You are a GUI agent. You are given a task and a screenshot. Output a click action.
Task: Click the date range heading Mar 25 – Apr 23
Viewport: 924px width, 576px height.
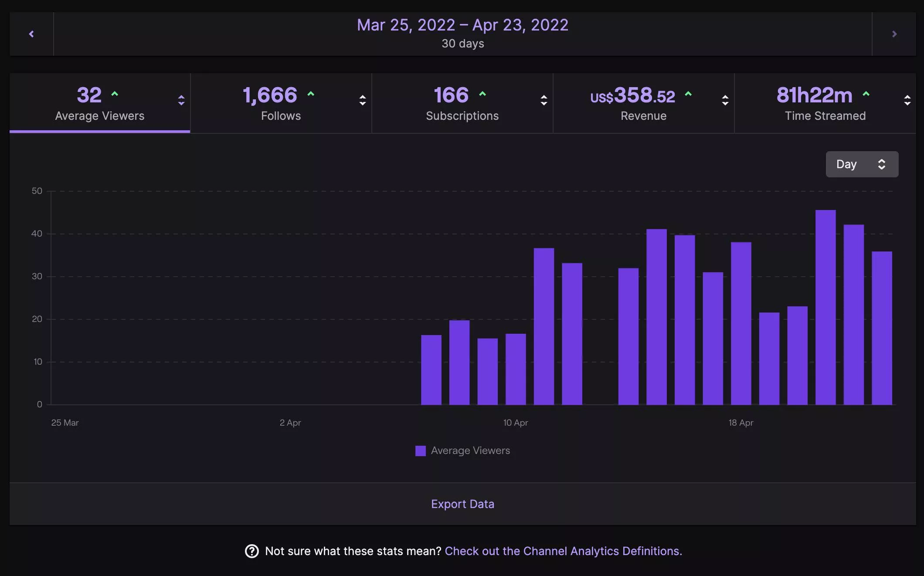pyautogui.click(x=462, y=25)
